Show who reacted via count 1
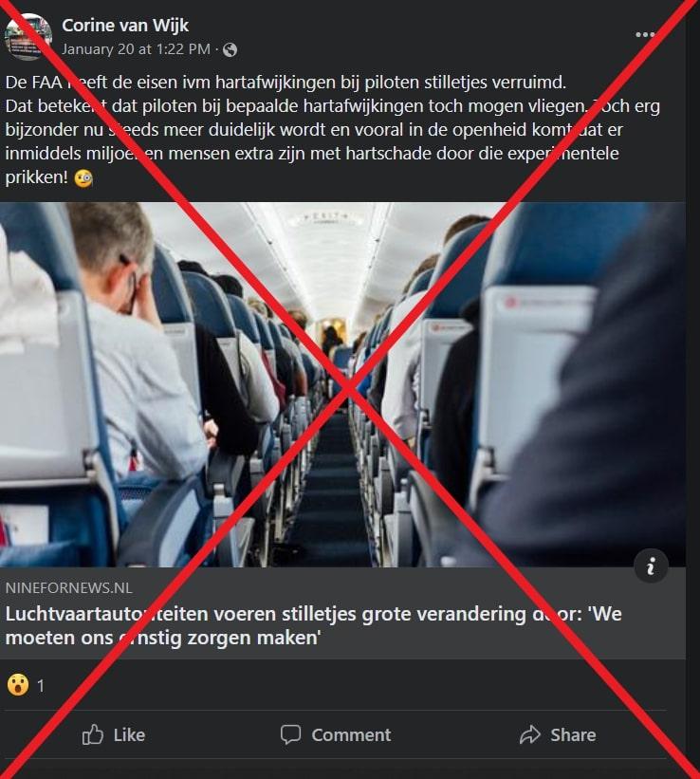The width and height of the screenshot is (700, 779). point(41,686)
